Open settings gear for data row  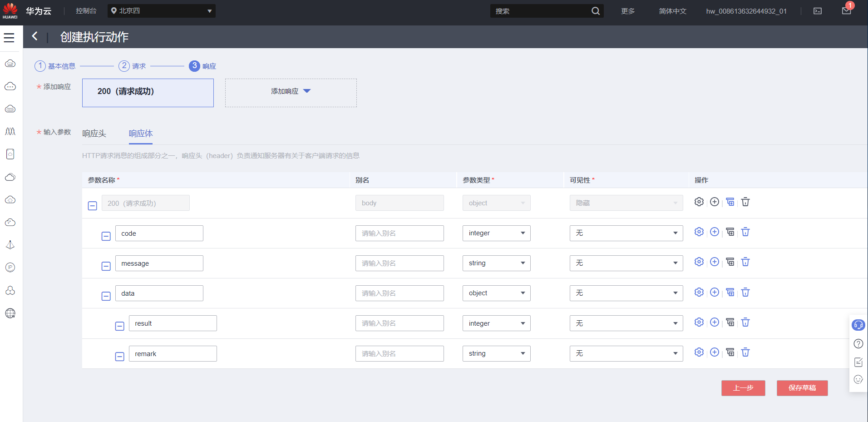(x=699, y=292)
